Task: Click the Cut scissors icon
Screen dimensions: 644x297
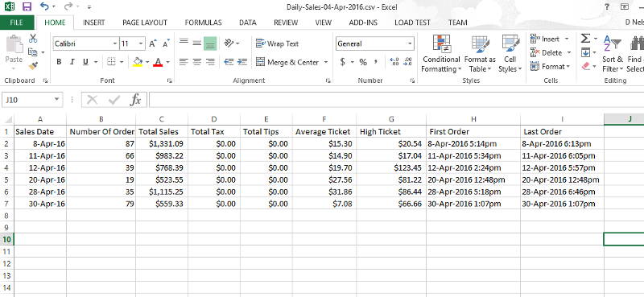Action: 33,39
